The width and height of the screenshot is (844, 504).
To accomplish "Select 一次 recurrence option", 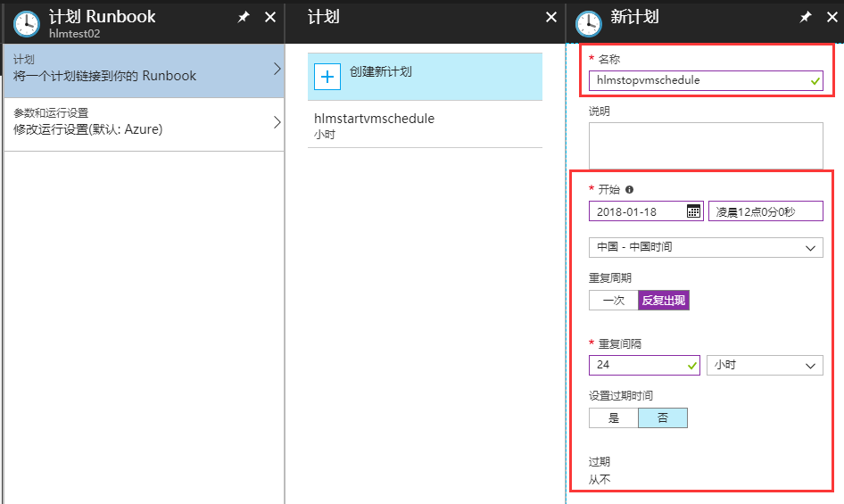I will (x=614, y=301).
